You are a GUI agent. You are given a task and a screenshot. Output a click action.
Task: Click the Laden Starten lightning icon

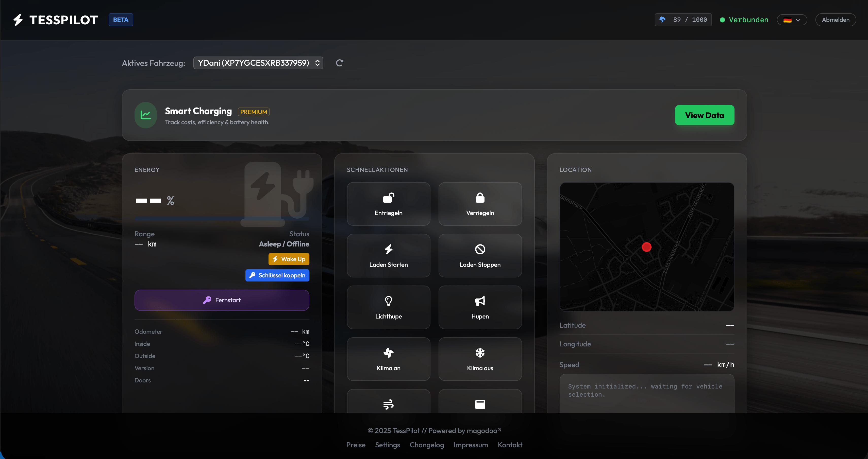pyautogui.click(x=388, y=250)
